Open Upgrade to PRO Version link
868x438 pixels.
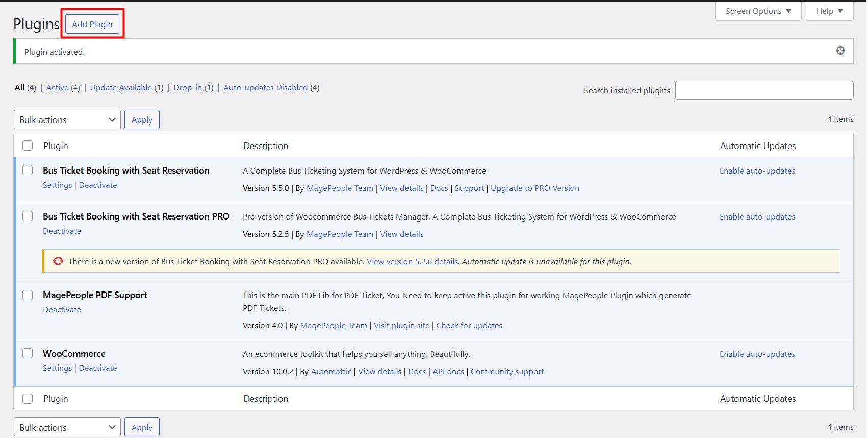tap(535, 188)
